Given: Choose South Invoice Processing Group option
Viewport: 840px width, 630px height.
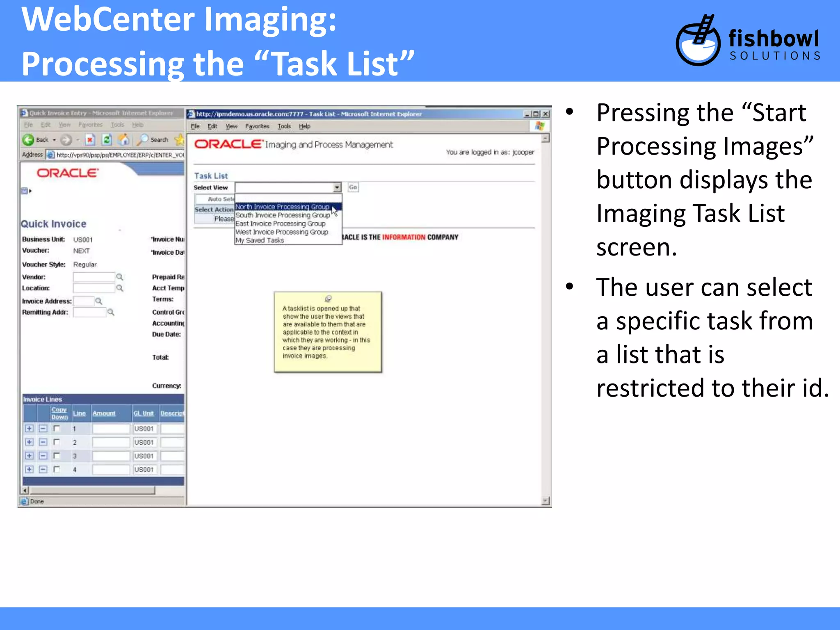Looking at the screenshot, I should coord(288,215).
